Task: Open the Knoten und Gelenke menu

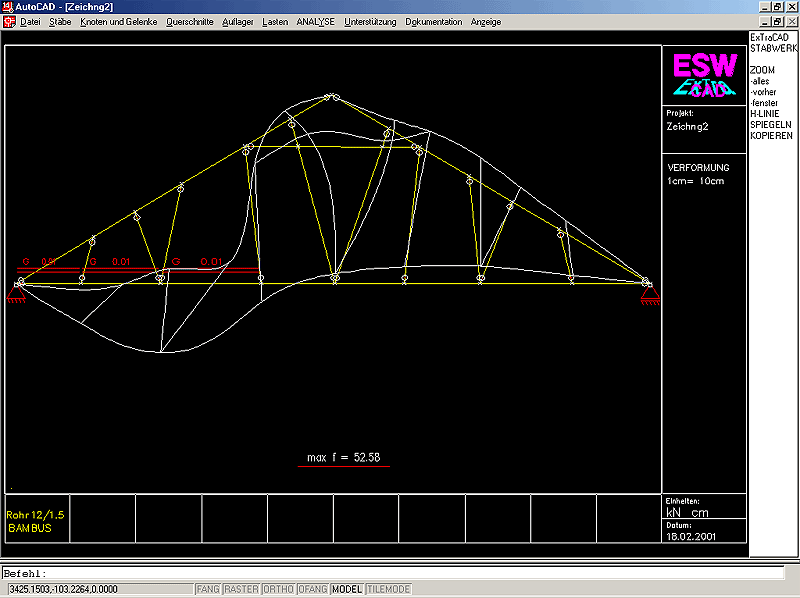Action: [119, 22]
